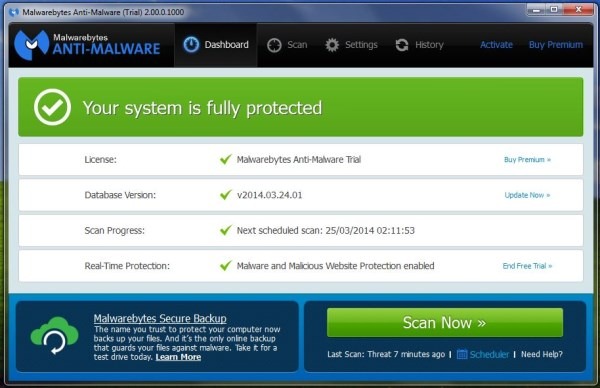Click the 'Next scheduled scan: 25/03/2014 02:11:53' text
This screenshot has height=388, width=600.
(326, 230)
